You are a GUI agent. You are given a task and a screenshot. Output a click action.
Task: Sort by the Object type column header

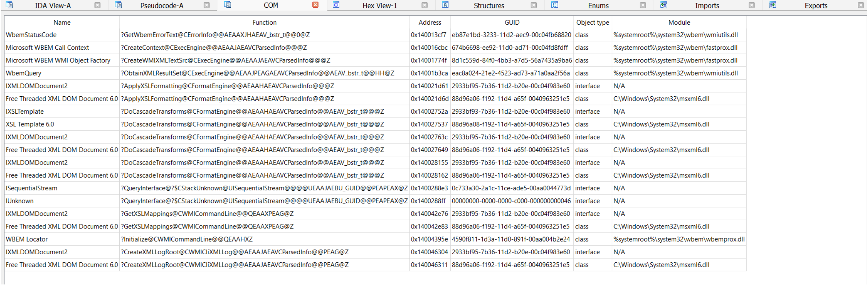[x=592, y=23]
